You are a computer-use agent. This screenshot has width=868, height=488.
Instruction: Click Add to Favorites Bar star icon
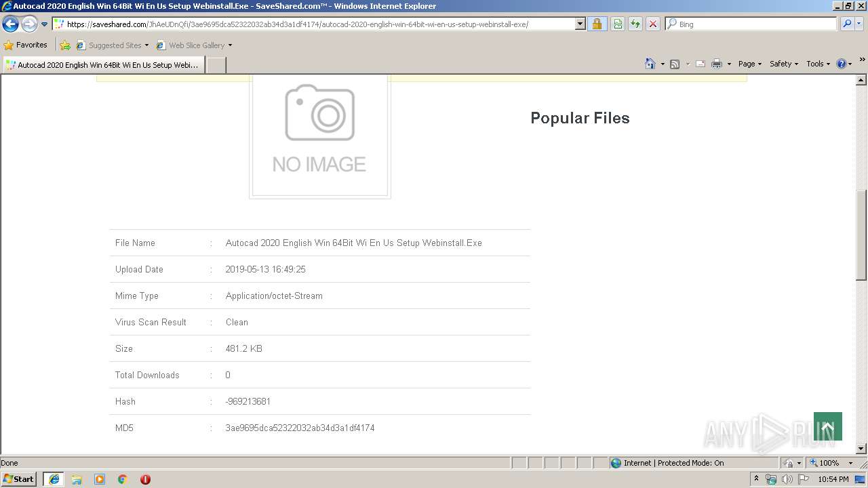[x=65, y=45]
